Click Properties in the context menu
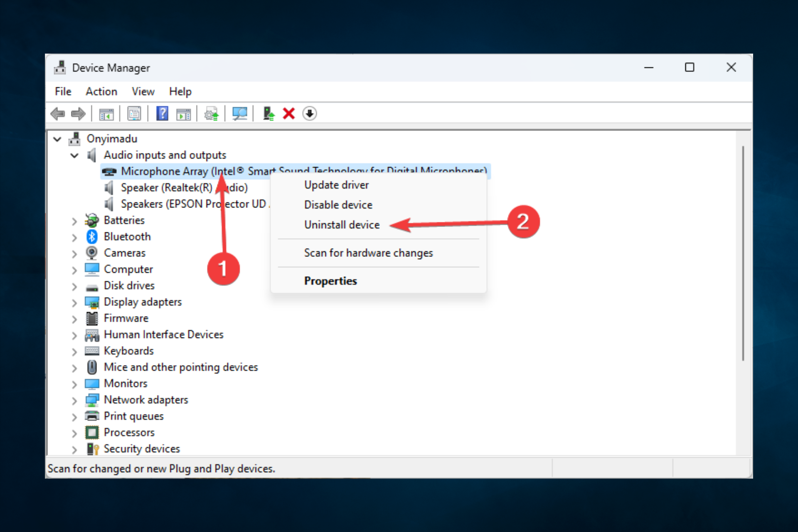Viewport: 798px width, 532px height. click(330, 281)
